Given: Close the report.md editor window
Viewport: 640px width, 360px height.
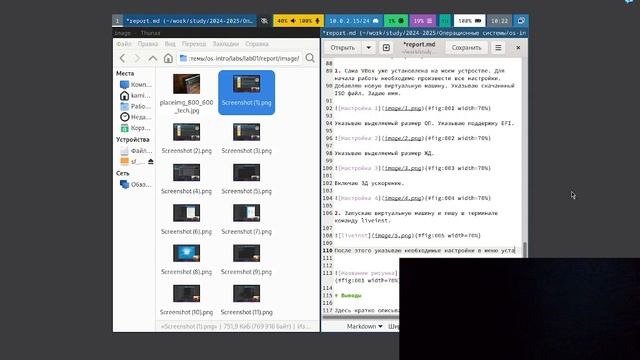Looking at the screenshot, I should click(518, 48).
